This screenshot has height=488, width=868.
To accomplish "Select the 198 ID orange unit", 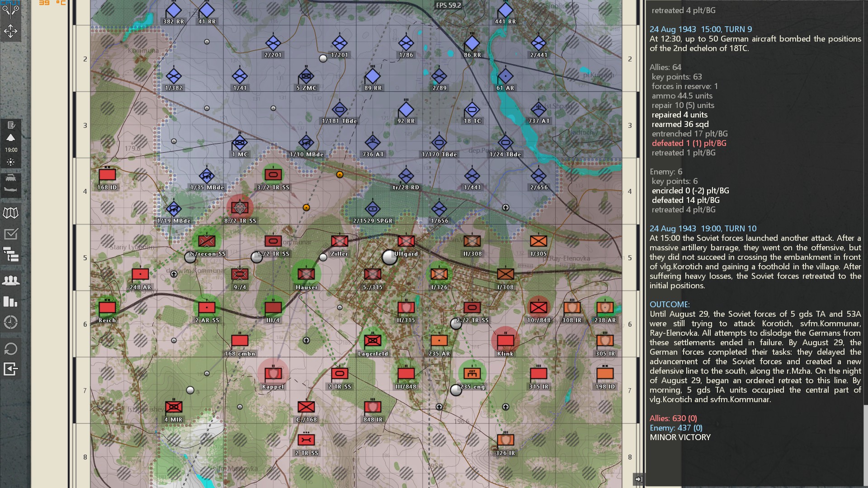I will [x=605, y=374].
